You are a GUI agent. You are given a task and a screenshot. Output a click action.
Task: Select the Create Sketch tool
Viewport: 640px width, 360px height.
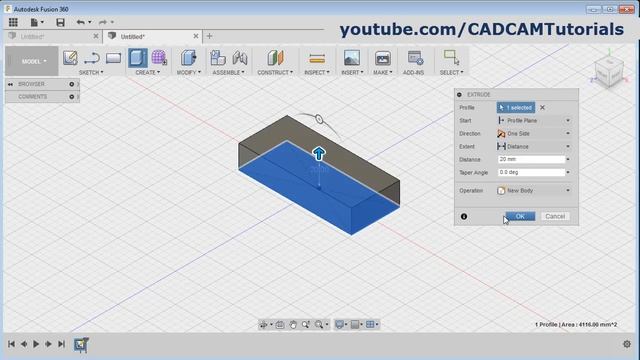tap(70, 58)
